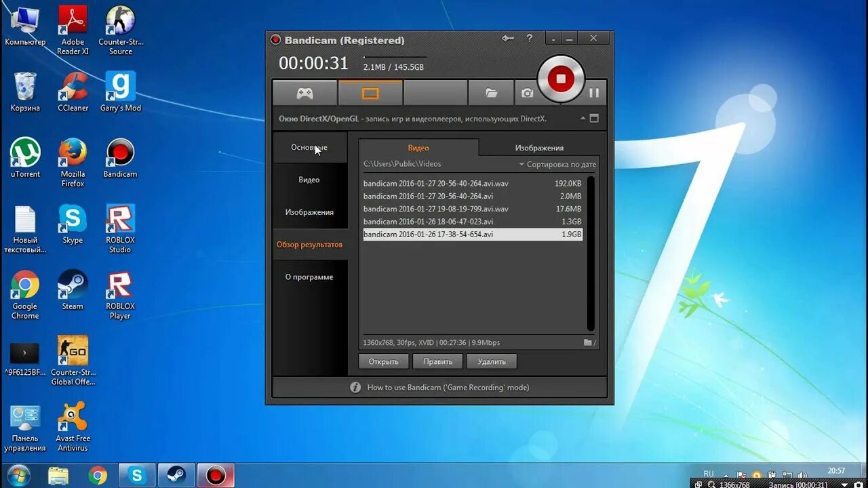Image resolution: width=868 pixels, height=488 pixels.
Task: Open Mozilla Firefox desktop icon
Action: pos(73,163)
